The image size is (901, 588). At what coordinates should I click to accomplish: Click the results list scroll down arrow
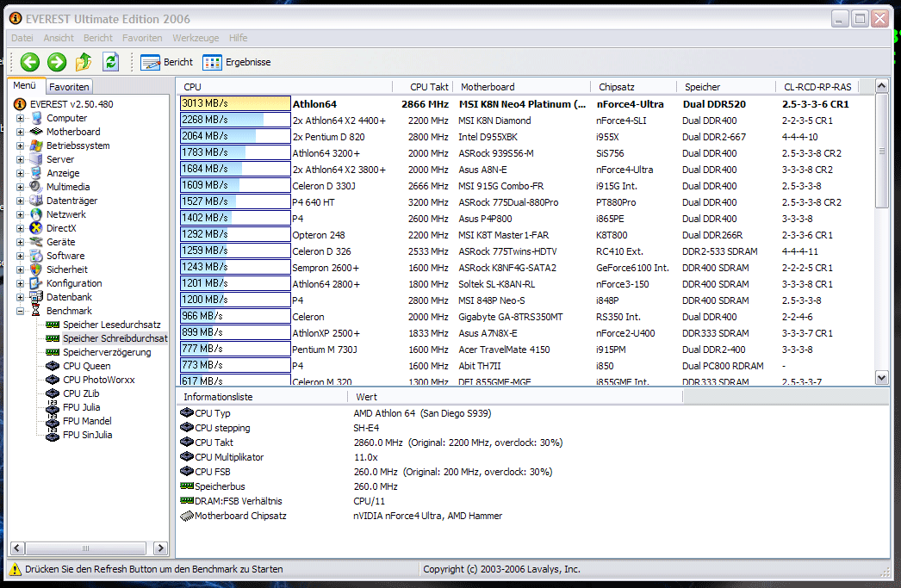[x=881, y=377]
